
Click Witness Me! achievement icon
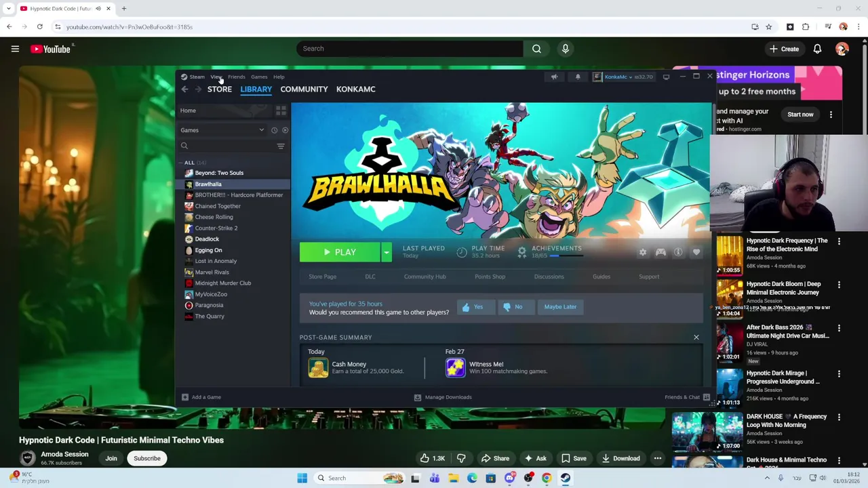pos(456,367)
